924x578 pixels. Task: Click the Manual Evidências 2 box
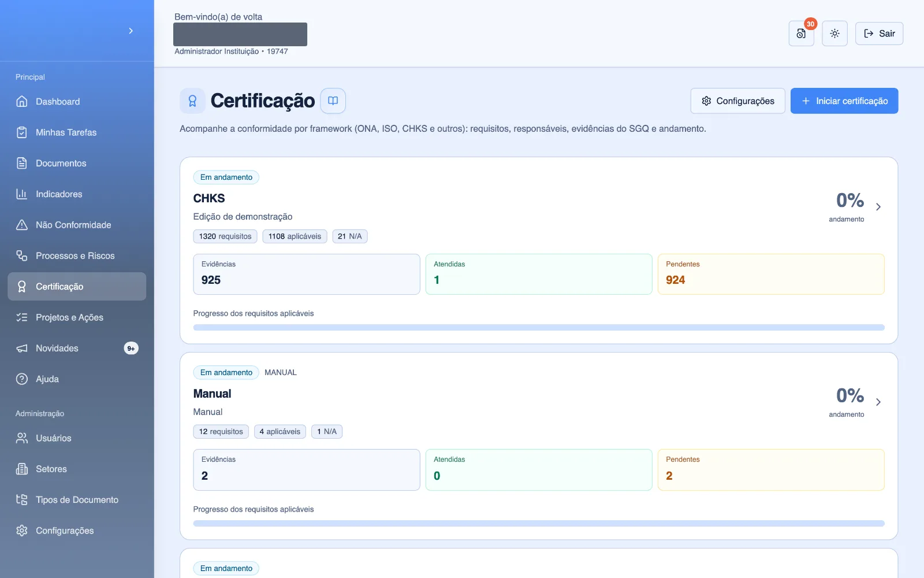point(307,470)
